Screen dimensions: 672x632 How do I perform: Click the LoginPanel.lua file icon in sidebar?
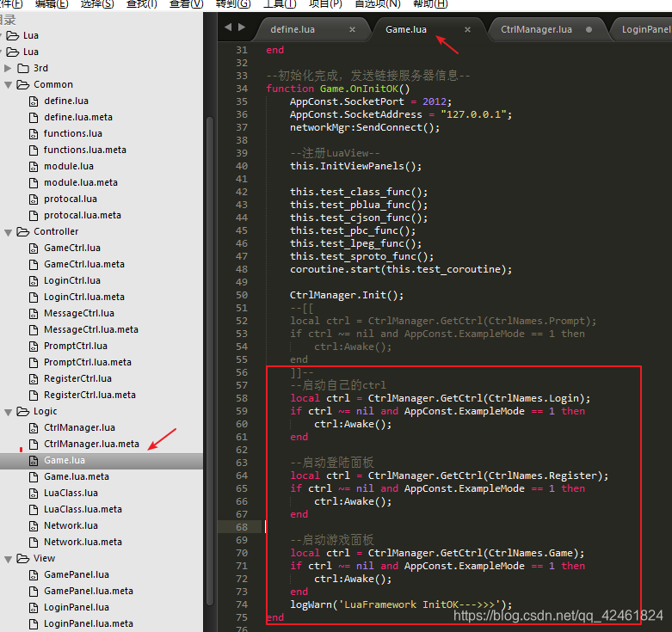pos(34,608)
